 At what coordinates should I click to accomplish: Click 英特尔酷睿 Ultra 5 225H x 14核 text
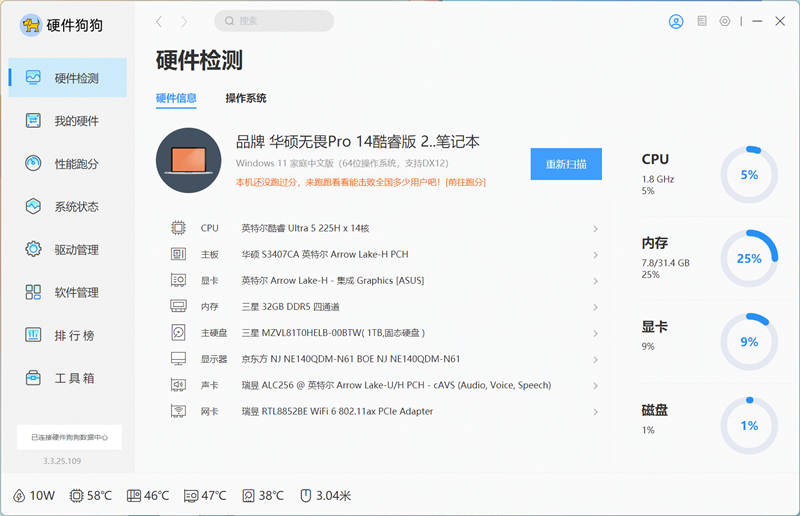click(305, 228)
